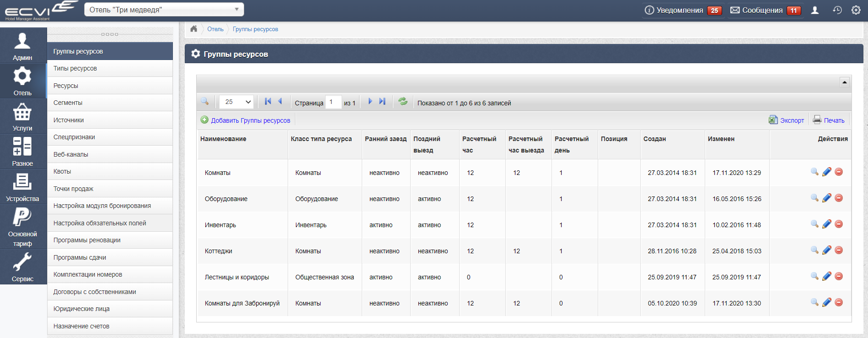The width and height of the screenshot is (868, 338).
Task: Open the Программы реновации menu item
Action: tap(110, 240)
